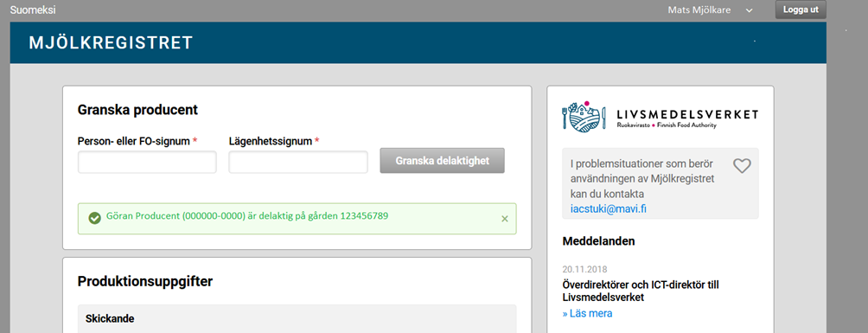Image resolution: width=868 pixels, height=333 pixels.
Task: Click the heart icon in info box
Action: (742, 166)
